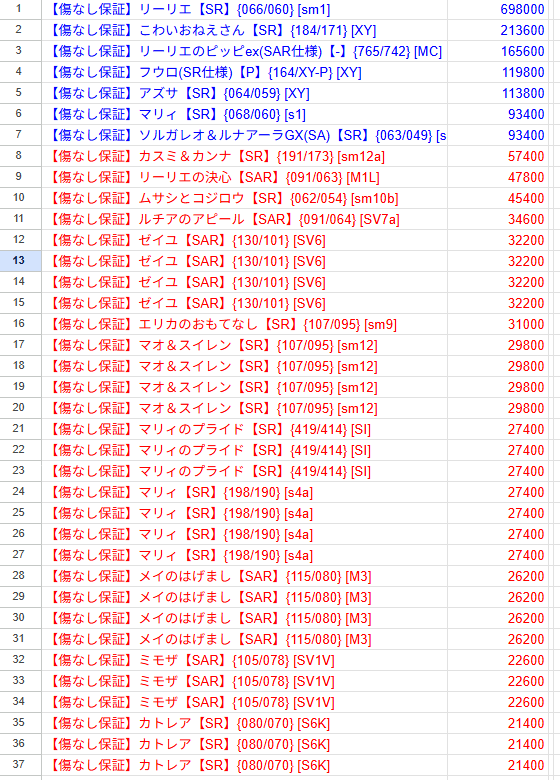Select row header 13
560x780 pixels.
pos(20,261)
